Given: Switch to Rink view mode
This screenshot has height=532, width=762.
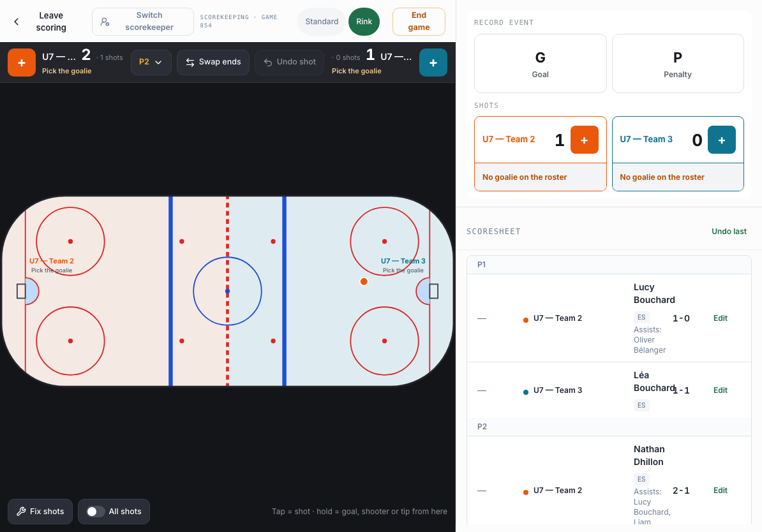Looking at the screenshot, I should [364, 22].
